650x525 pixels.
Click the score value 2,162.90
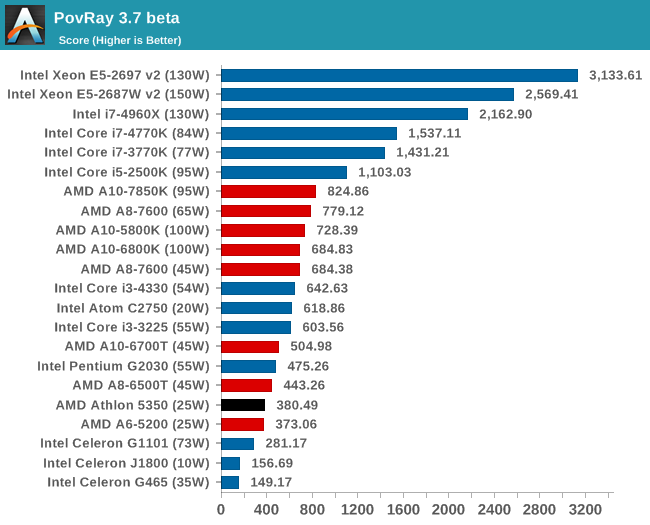coord(506,114)
